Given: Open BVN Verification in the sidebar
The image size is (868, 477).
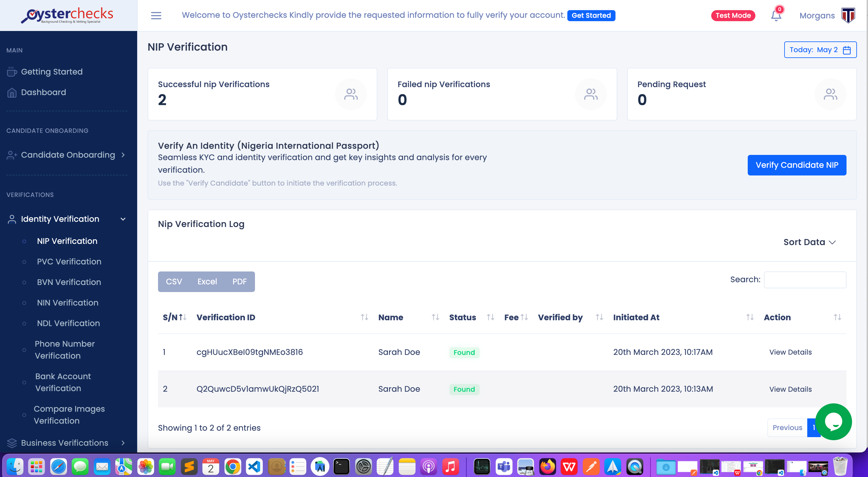Looking at the screenshot, I should click(x=69, y=282).
